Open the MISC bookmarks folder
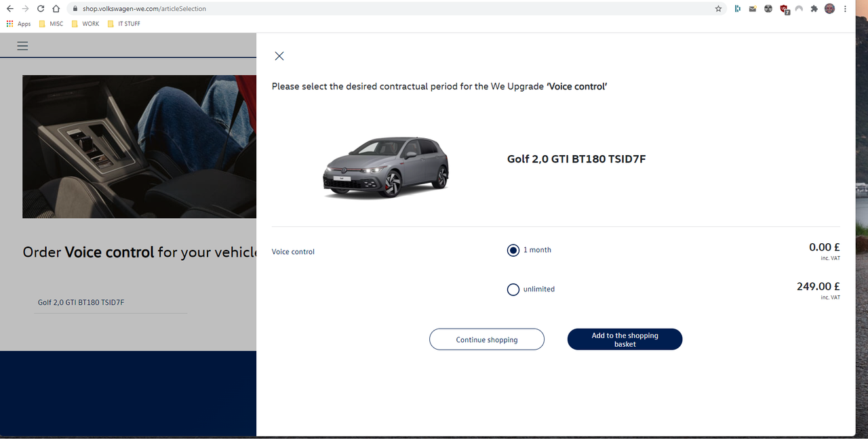868x439 pixels. pyautogui.click(x=52, y=24)
